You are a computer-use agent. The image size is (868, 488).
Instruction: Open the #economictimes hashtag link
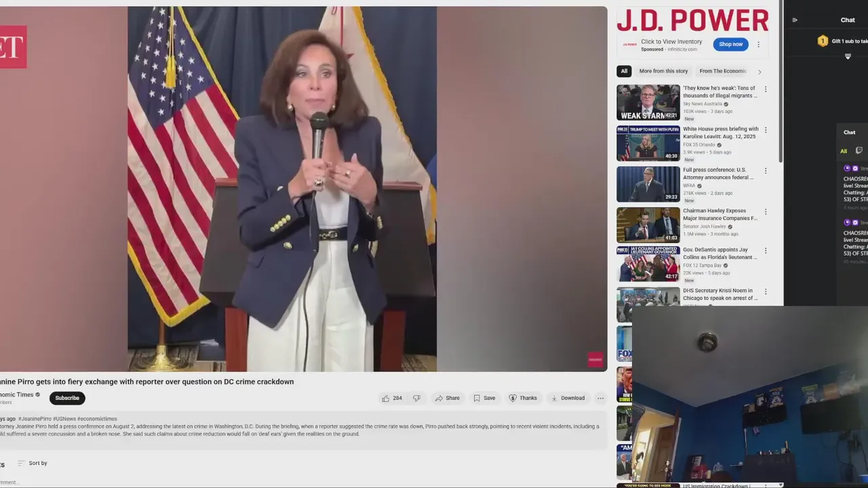click(x=97, y=419)
